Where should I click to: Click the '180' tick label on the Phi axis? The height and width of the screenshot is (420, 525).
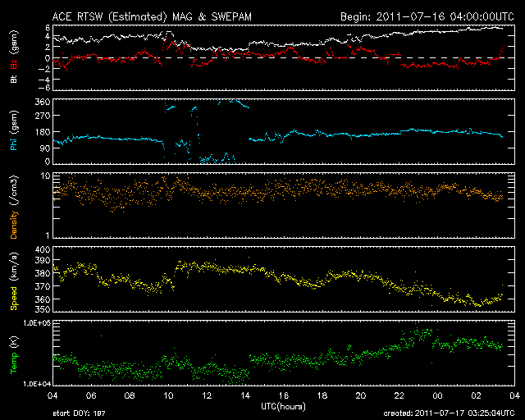tap(43, 132)
